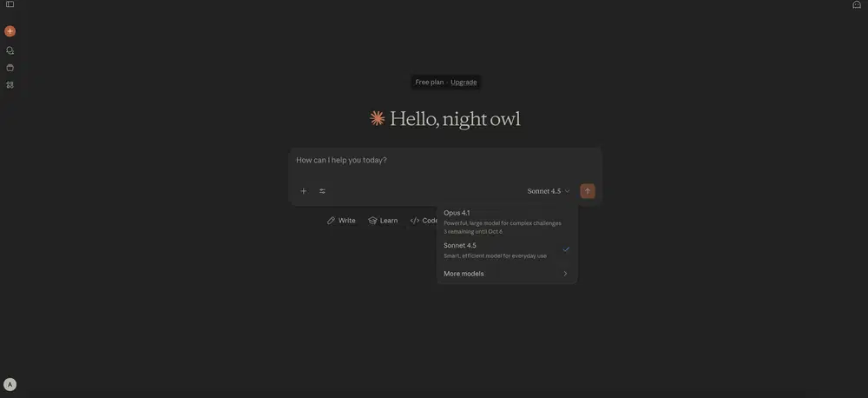Choose the Write suggestion chip

point(341,221)
